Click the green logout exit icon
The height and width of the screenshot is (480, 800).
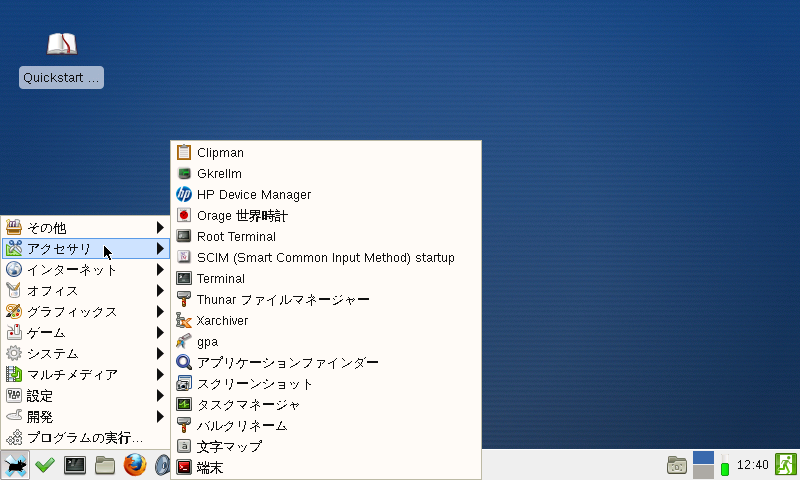tap(786, 465)
